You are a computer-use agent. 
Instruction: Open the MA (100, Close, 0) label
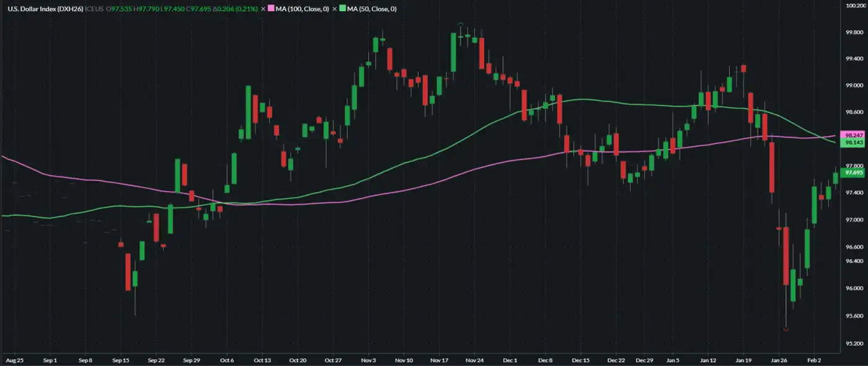click(x=302, y=9)
